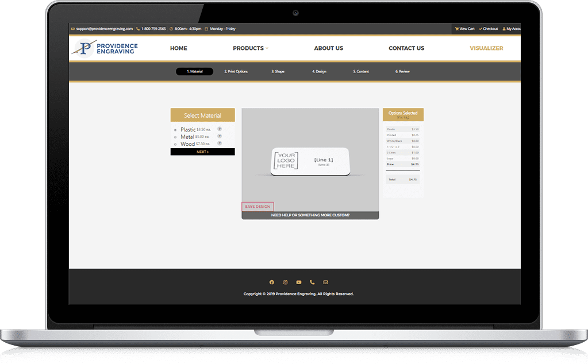Go to step 2. Print Options
The image size is (588, 364).
coord(236,72)
